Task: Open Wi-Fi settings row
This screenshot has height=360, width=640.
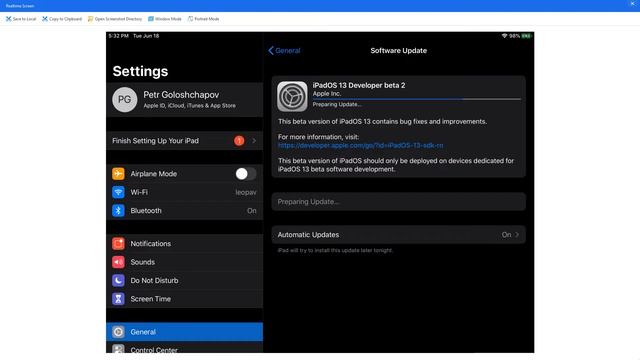Action: [x=184, y=192]
